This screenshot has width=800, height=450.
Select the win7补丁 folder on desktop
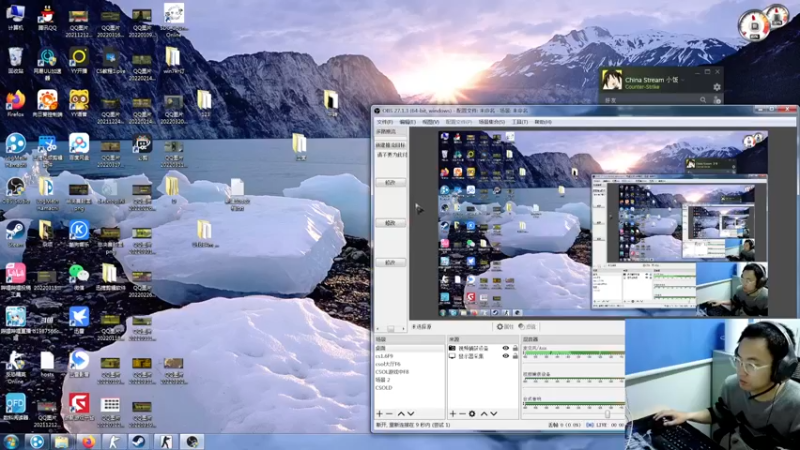173,60
